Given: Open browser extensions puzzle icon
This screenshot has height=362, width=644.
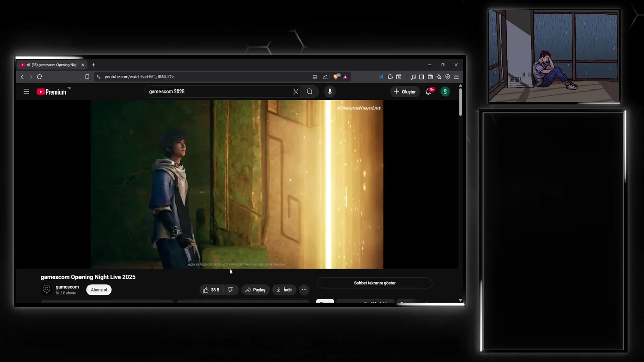Looking at the screenshot, I should (390, 77).
